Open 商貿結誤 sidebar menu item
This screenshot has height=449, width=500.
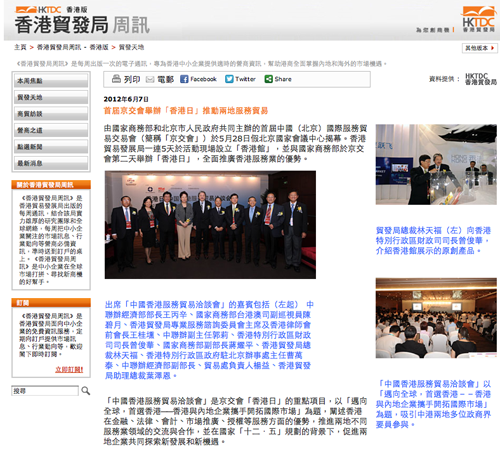[x=51, y=114]
